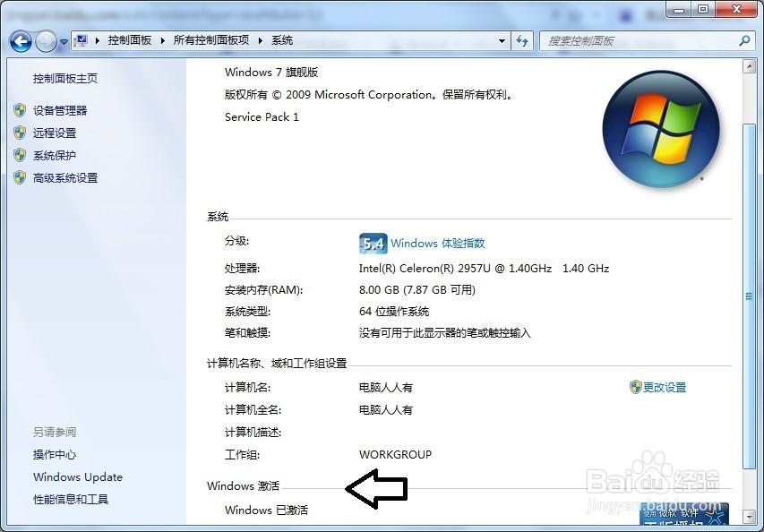The height and width of the screenshot is (532, 764).
Task: Select 没有可用于此显示器的笔或触控输入 text
Action: [445, 333]
